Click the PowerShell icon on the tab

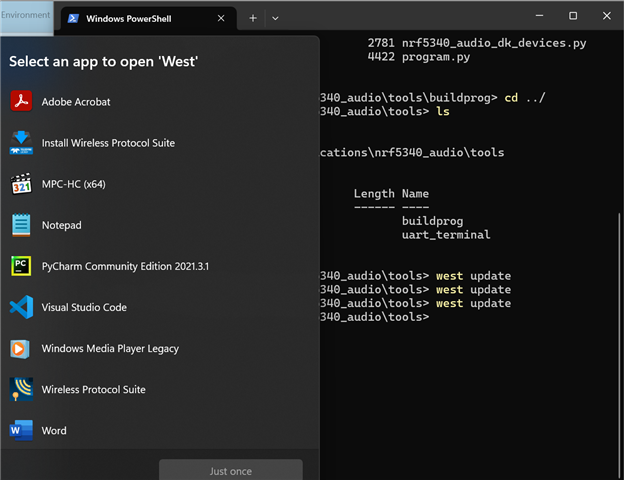tap(73, 18)
